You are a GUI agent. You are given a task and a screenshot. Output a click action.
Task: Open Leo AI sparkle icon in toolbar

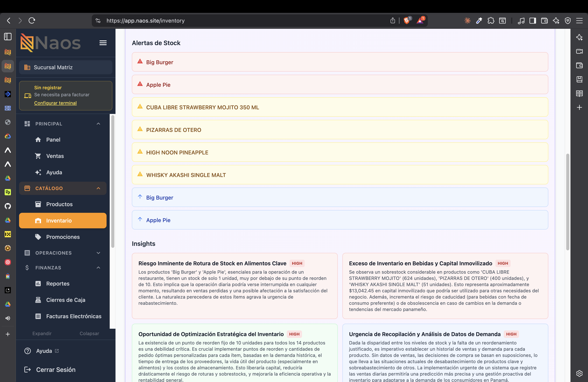(556, 20)
